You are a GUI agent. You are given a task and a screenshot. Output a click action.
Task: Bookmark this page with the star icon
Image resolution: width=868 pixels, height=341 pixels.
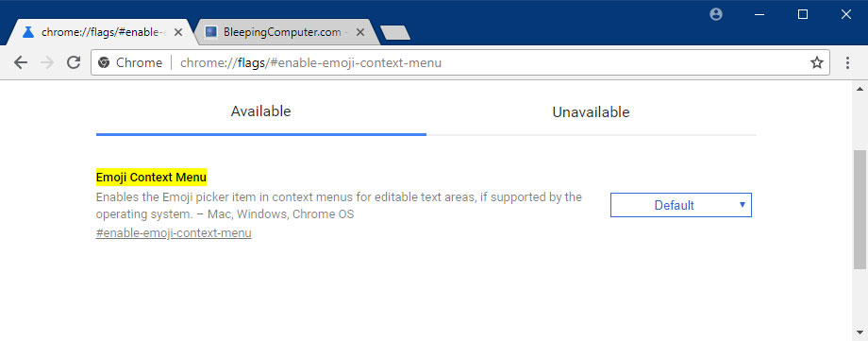click(x=816, y=62)
